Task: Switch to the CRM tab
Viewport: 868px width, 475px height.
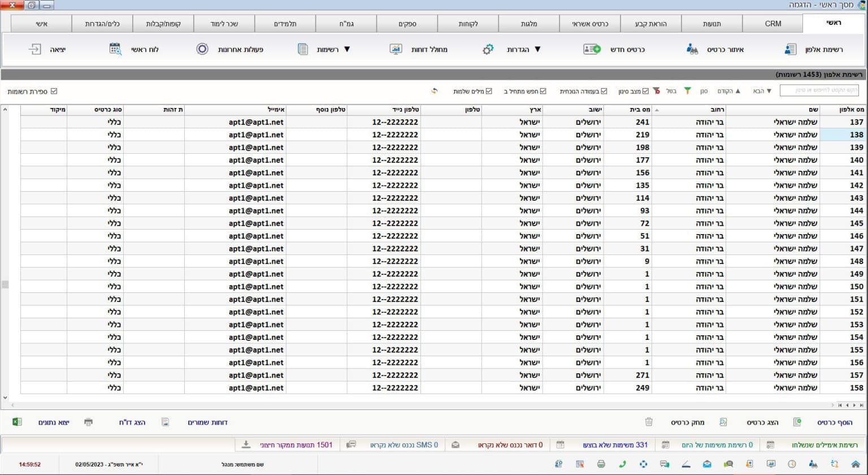Action: point(772,24)
